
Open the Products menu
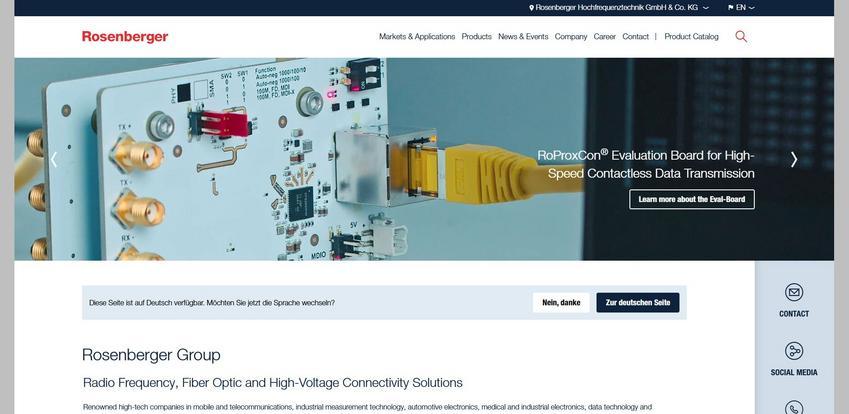[476, 37]
